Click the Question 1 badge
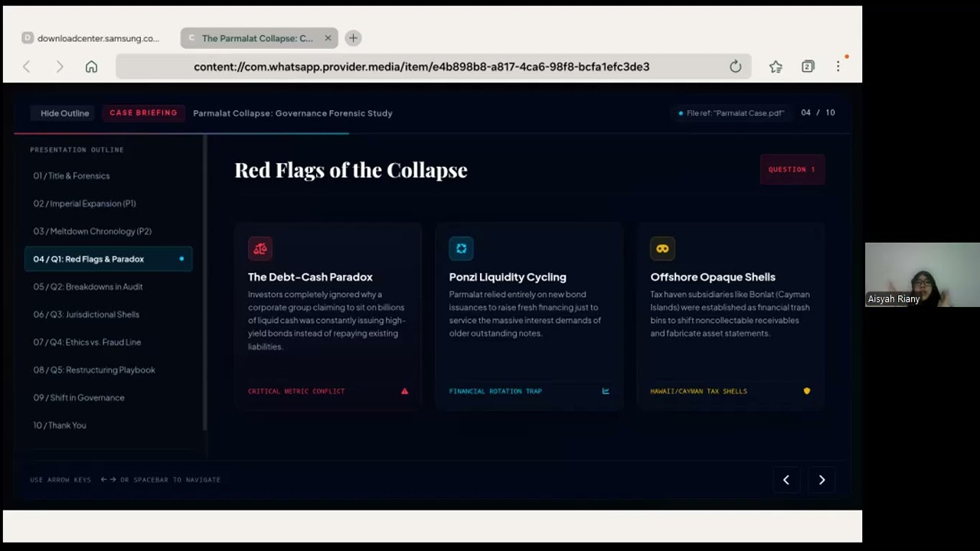This screenshot has height=551, width=980. 792,169
